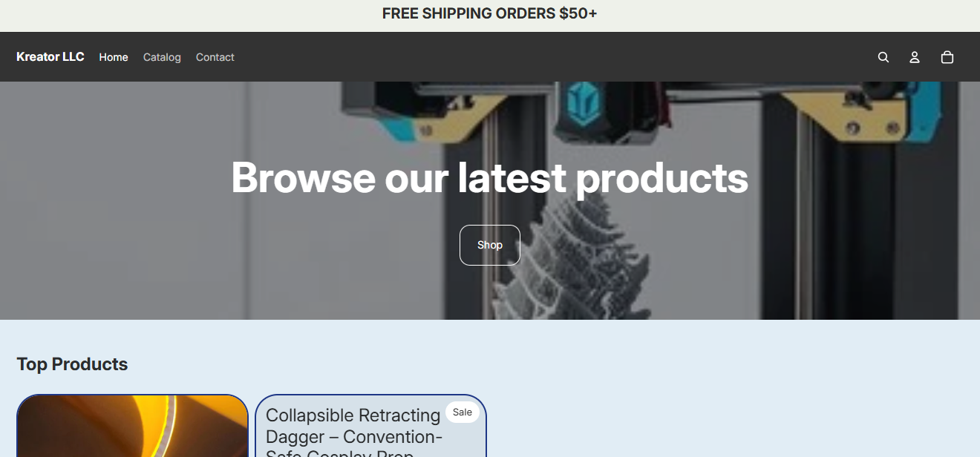The width and height of the screenshot is (980, 457).
Task: Open the Catalog menu item
Action: point(162,57)
